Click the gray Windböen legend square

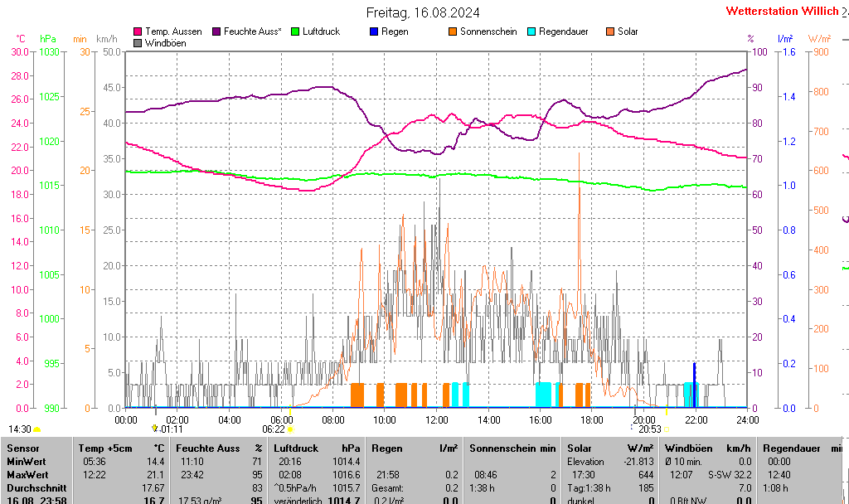(138, 42)
